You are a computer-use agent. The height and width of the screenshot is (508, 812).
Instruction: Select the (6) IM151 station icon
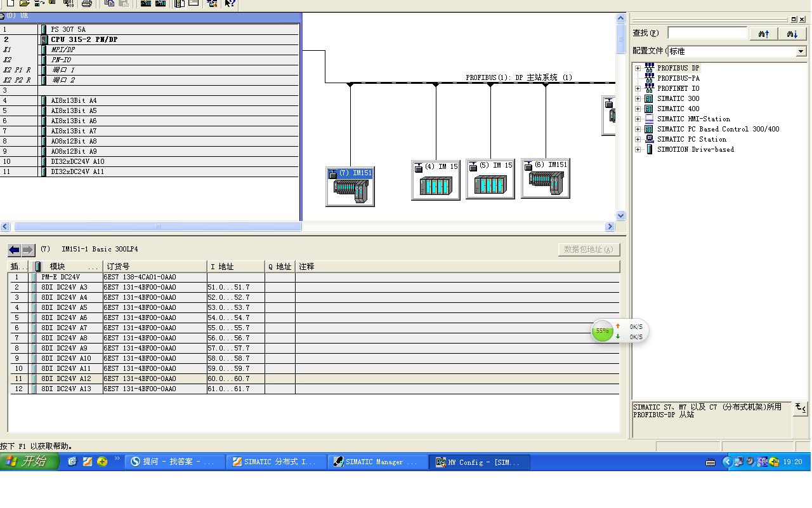(546, 179)
